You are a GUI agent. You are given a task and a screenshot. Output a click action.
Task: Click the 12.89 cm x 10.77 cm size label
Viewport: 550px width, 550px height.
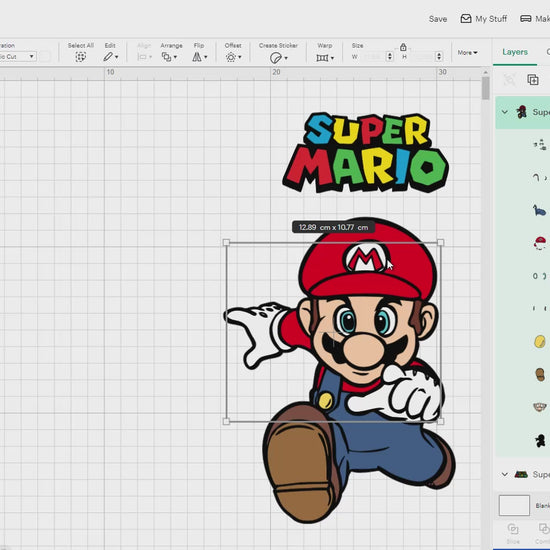(333, 227)
